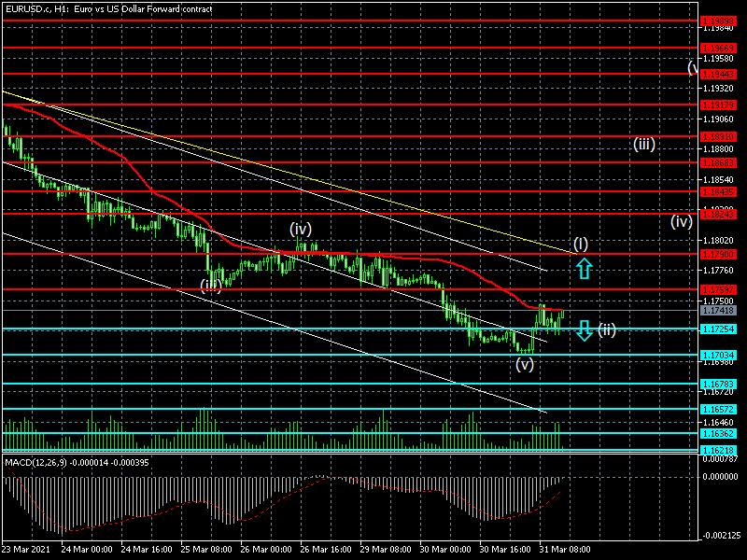This screenshot has width=747, height=560.
Task: Click the 26 Mar 16:00 time label
Action: 326,549
